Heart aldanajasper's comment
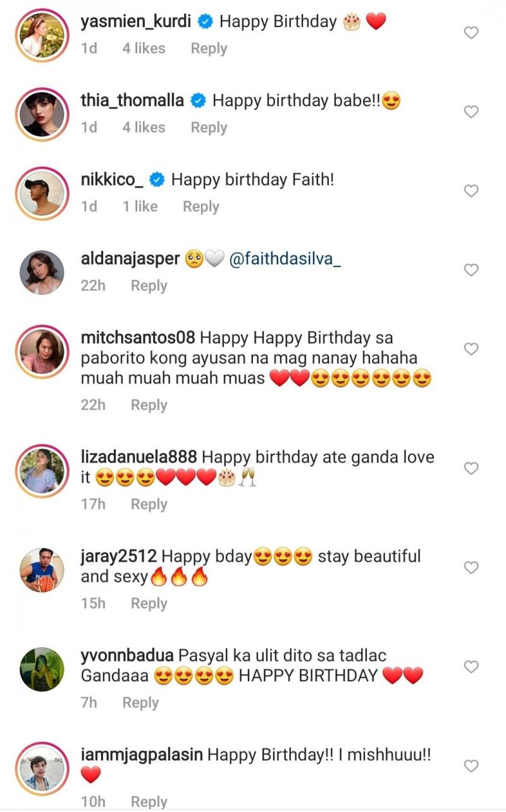The width and height of the screenshot is (506, 812). [471, 270]
